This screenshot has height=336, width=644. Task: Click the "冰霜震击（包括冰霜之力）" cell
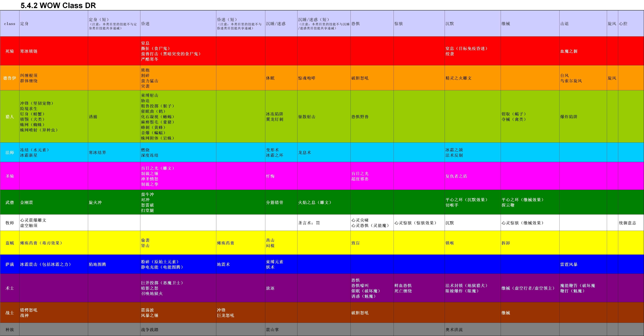54,264
